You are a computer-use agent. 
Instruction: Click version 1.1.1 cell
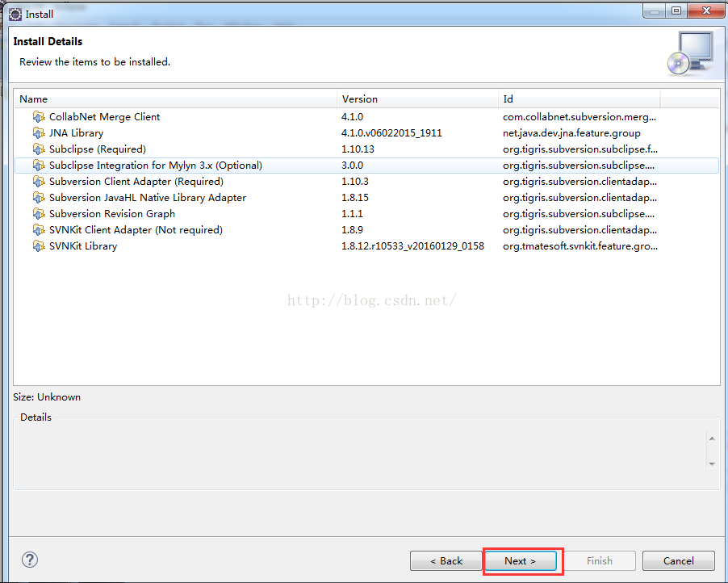352,214
